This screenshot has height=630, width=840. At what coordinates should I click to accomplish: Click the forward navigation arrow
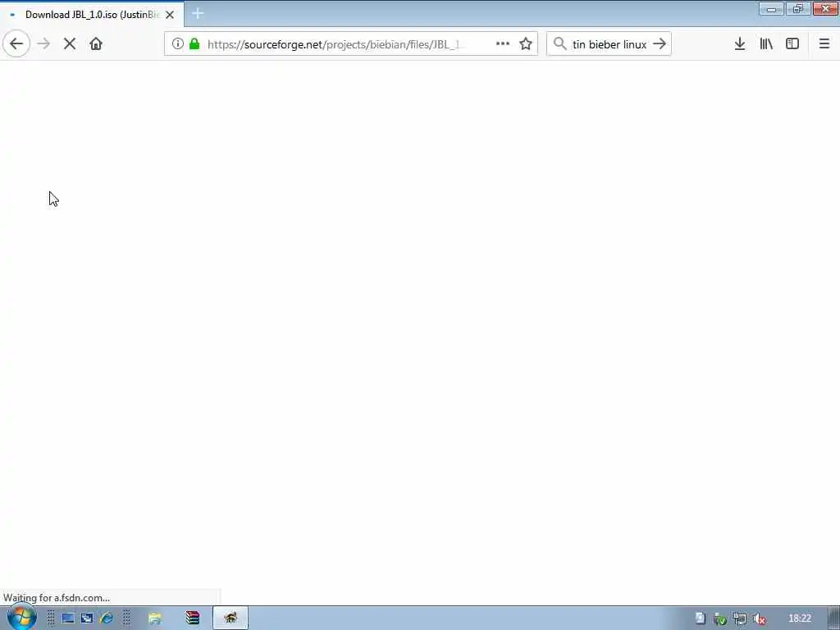coord(44,44)
